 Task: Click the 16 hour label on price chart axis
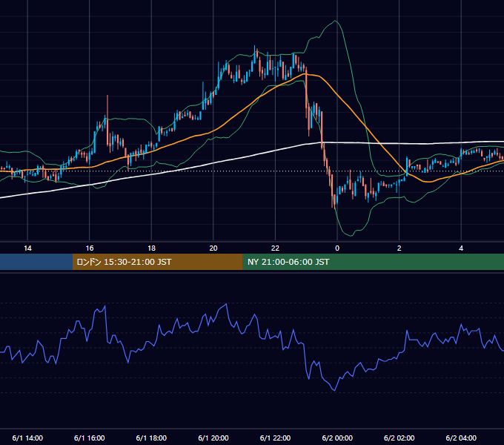pyautogui.click(x=90, y=248)
